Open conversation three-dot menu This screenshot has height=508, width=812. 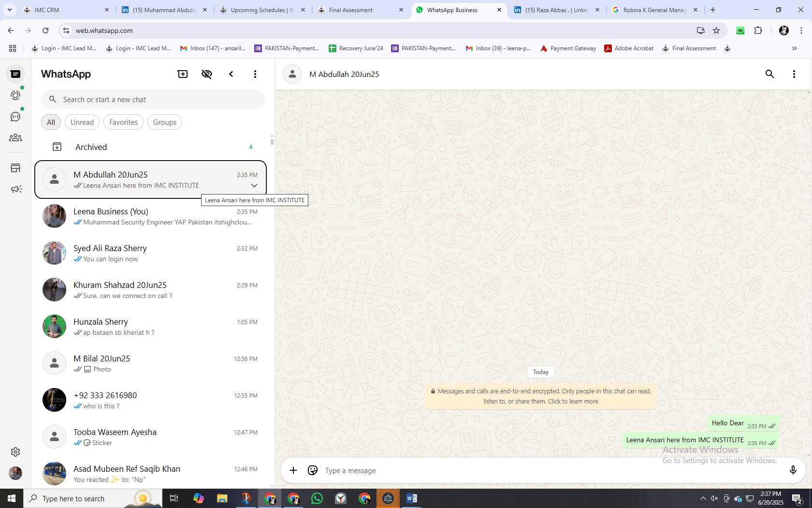coord(794,74)
